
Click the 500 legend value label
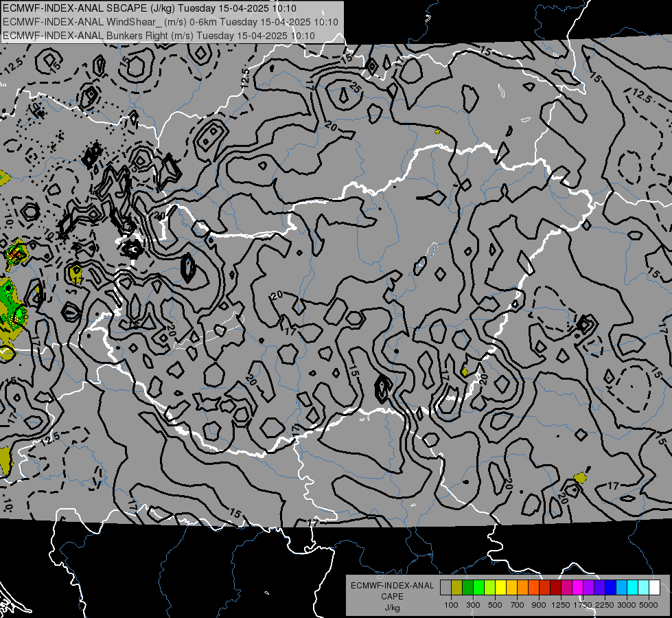click(x=495, y=605)
